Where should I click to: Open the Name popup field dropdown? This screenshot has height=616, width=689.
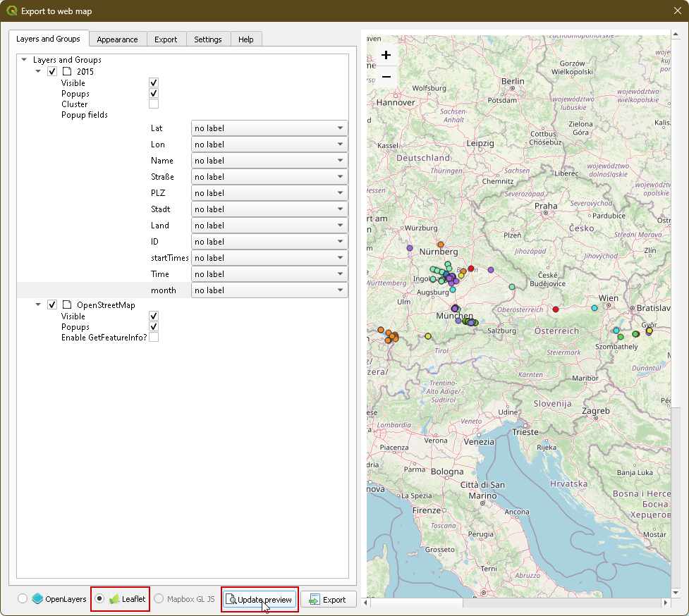pyautogui.click(x=269, y=161)
